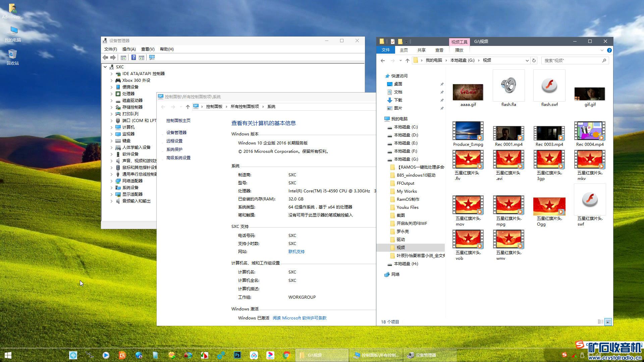
Task: Select the Produce_0.mpg video thumbnail
Action: click(468, 131)
